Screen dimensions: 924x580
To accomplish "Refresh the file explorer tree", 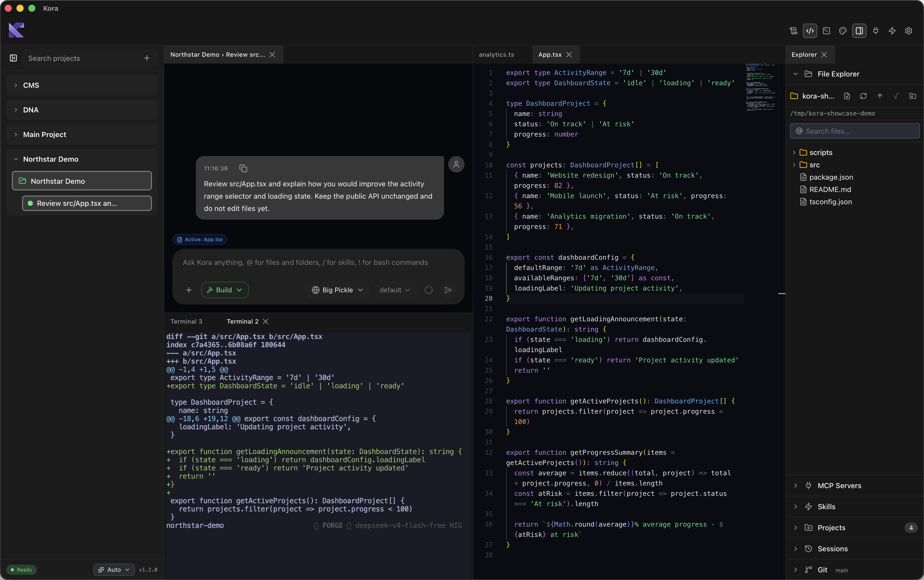I will [863, 96].
